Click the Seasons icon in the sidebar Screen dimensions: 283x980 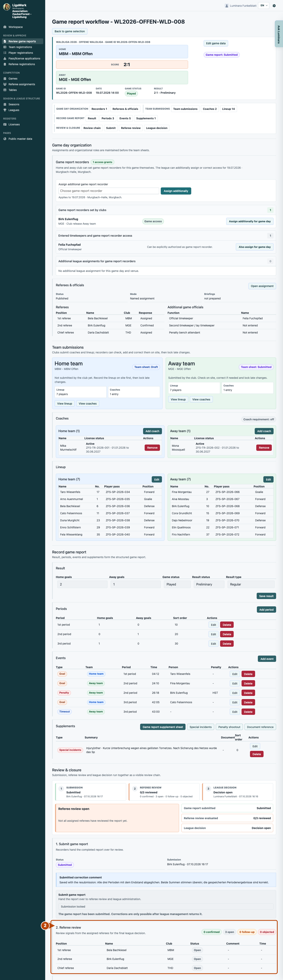pyautogui.click(x=5, y=104)
